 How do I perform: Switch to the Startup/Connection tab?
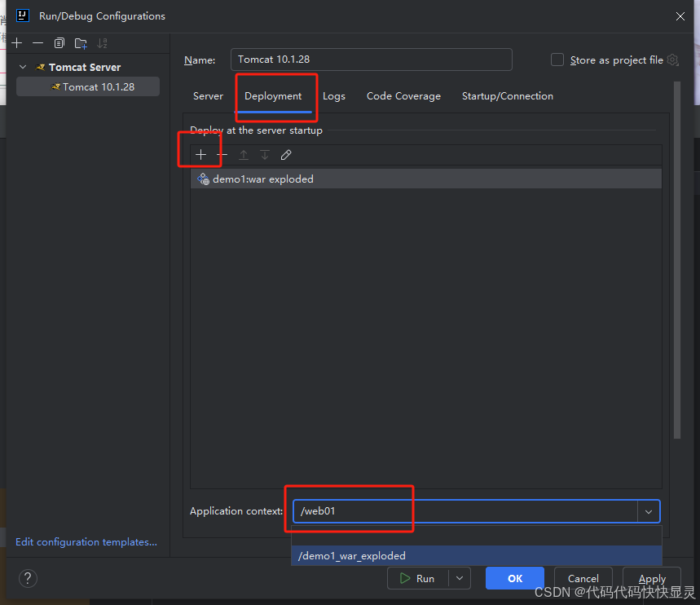click(508, 96)
